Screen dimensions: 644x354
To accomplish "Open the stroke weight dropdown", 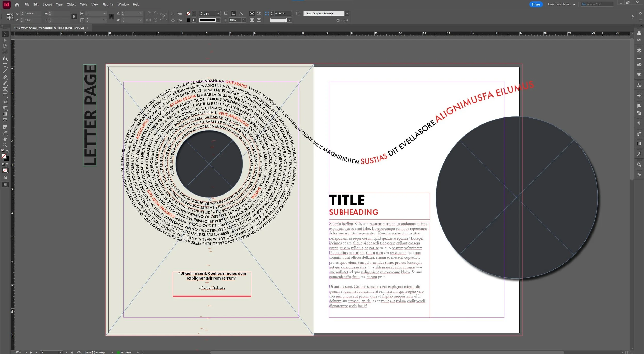I will point(218,13).
